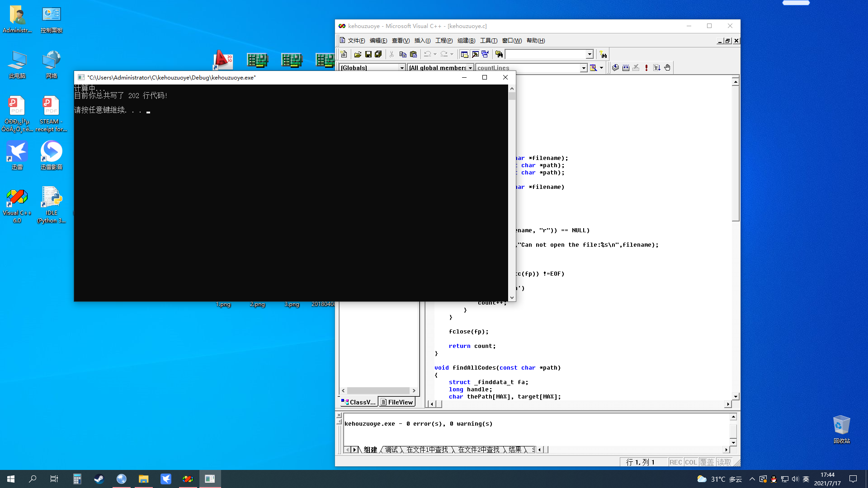This screenshot has width=868, height=488.
Task: Click the 在文件1中查找 output tab
Action: 427,450
